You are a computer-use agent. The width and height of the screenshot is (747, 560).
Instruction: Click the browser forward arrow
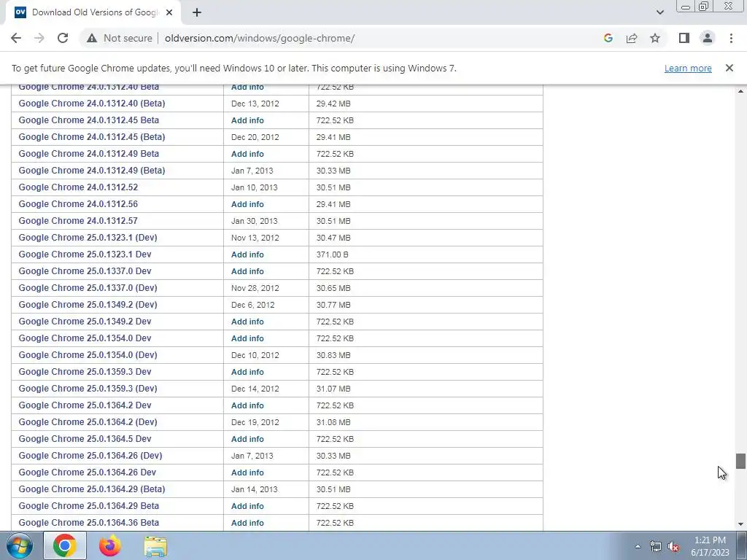pyautogui.click(x=39, y=38)
